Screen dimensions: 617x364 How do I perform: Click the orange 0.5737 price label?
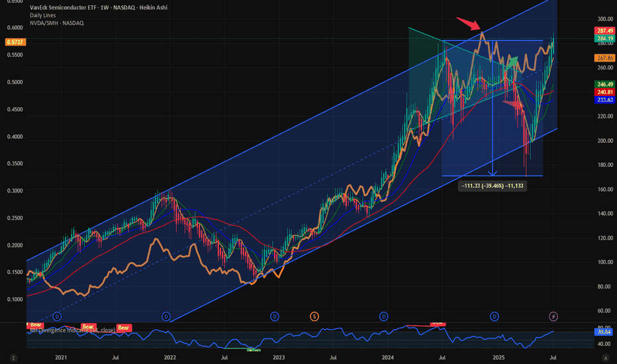15,42
